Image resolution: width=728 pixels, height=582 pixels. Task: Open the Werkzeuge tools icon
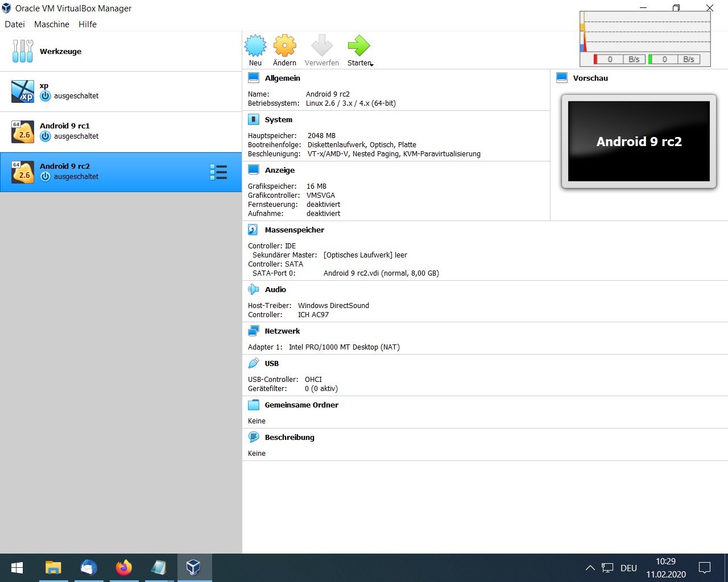click(23, 51)
